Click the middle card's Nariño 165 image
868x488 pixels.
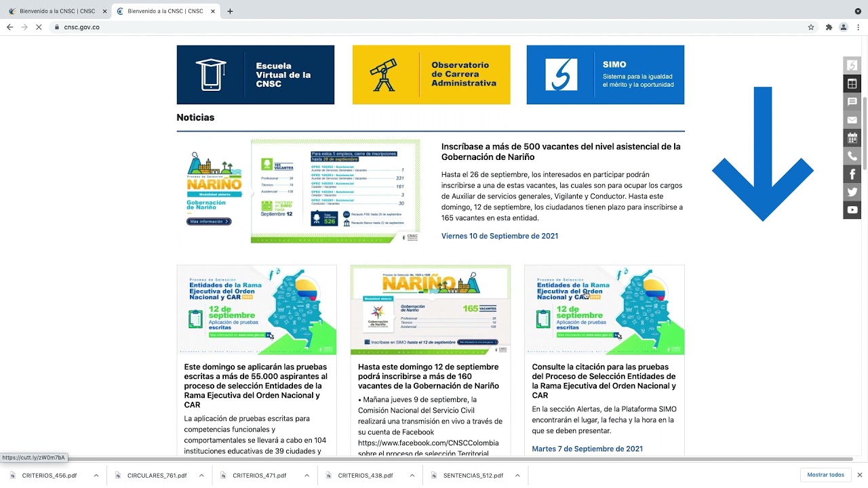[431, 310]
